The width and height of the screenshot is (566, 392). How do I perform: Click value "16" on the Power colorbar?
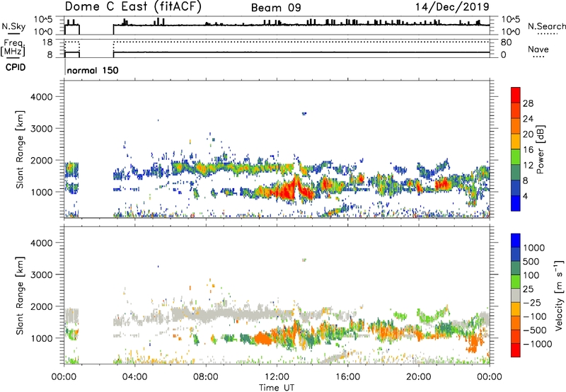[x=528, y=150]
